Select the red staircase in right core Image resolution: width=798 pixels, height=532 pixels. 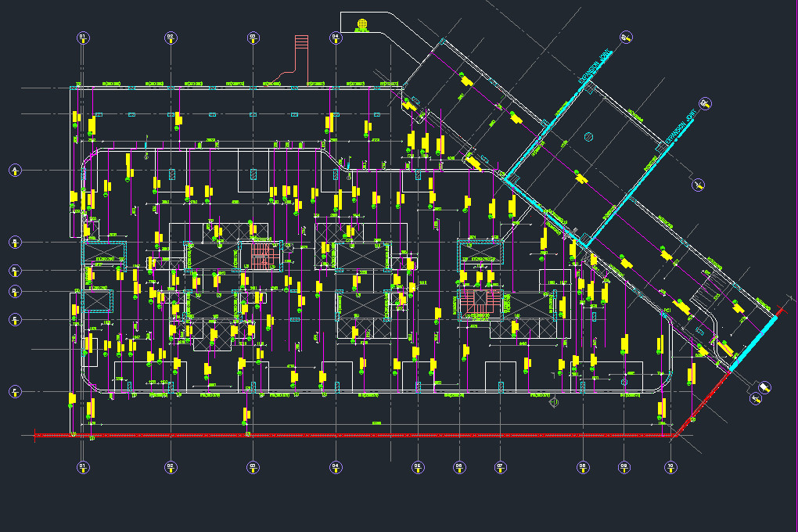point(481,302)
